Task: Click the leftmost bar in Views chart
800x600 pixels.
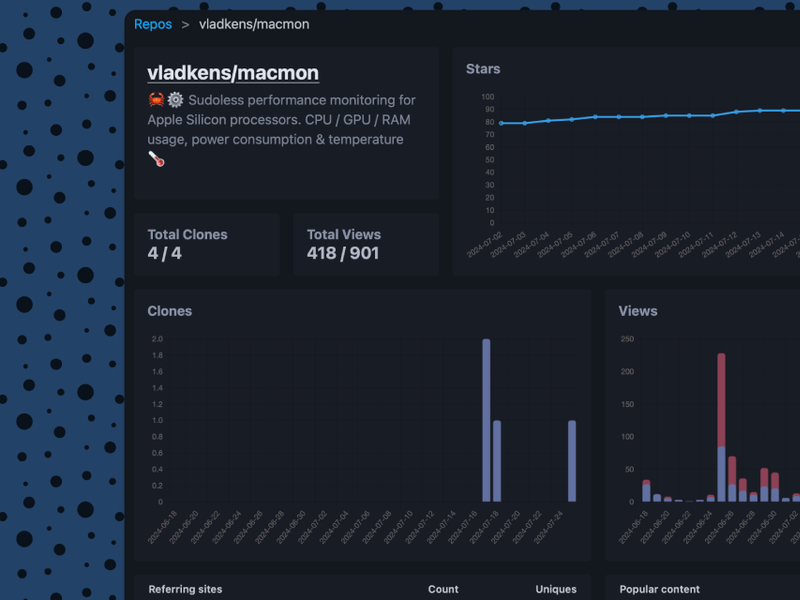Action: [x=646, y=492]
